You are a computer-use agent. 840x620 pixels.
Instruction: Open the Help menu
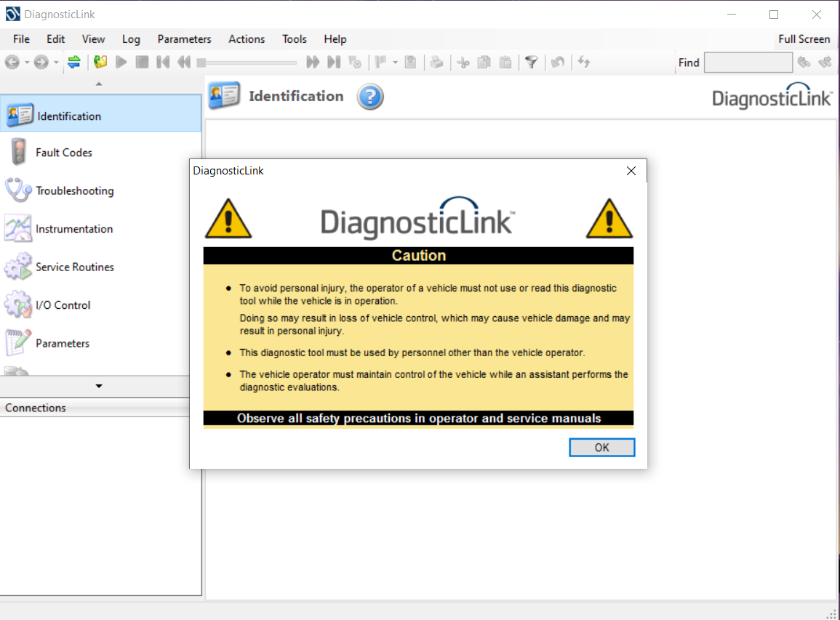[335, 39]
